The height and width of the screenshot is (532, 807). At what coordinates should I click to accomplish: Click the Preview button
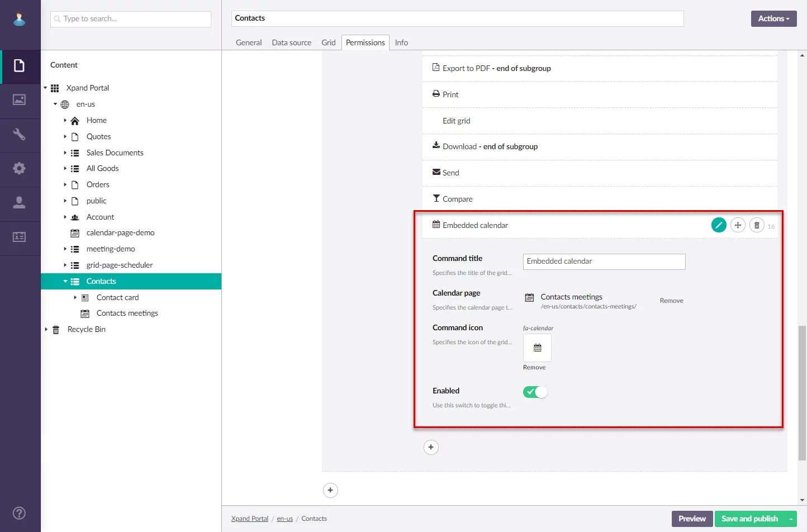tap(692, 519)
